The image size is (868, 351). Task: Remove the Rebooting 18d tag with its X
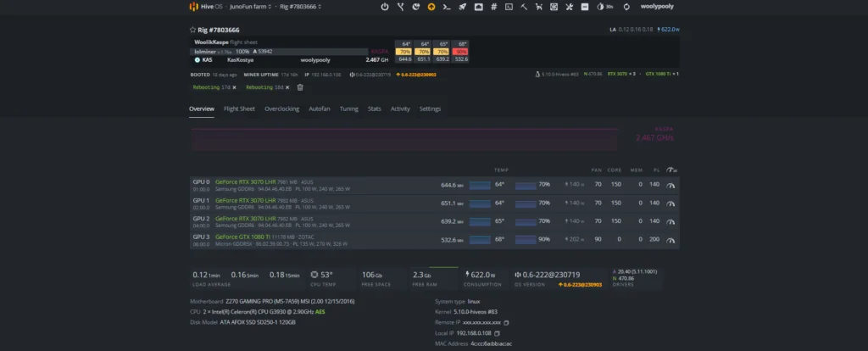(287, 87)
